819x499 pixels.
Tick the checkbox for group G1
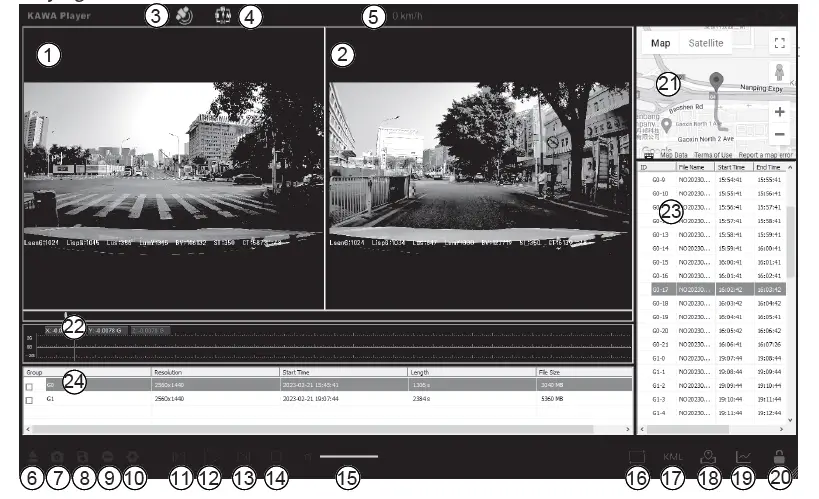[29, 400]
